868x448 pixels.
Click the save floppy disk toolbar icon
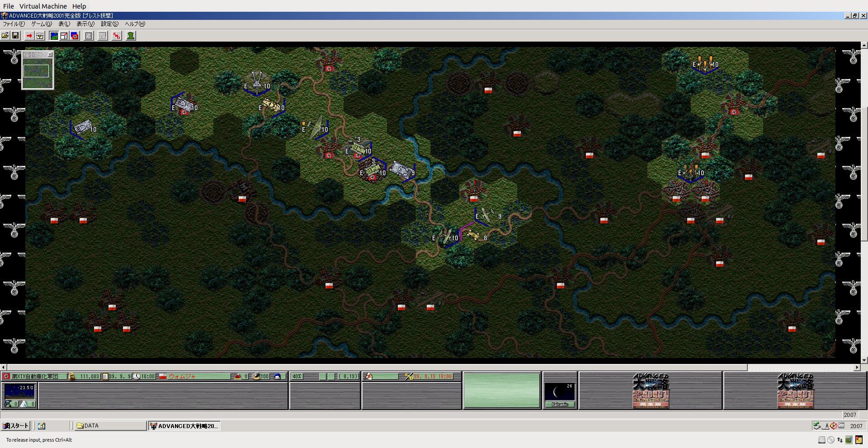point(15,36)
